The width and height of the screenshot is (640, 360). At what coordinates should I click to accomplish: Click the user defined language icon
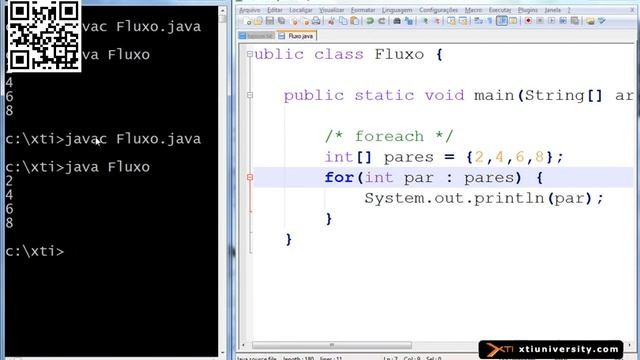pyautogui.click(x=513, y=21)
